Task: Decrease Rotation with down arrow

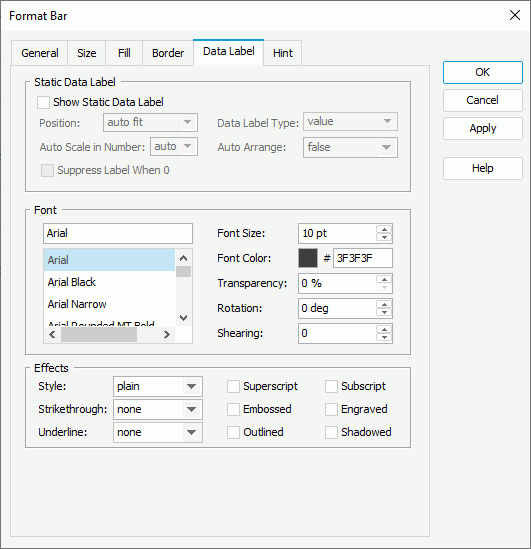Action: 384,312
